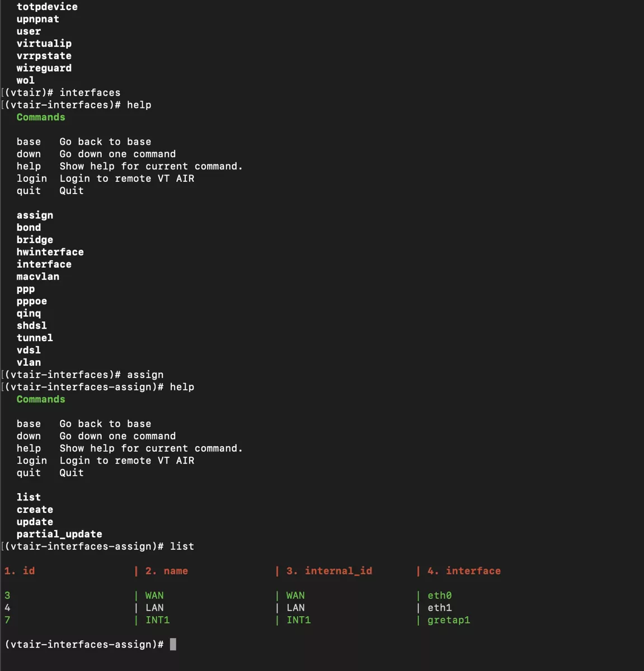
Task: Click the green Commands header text
Action: (40, 117)
